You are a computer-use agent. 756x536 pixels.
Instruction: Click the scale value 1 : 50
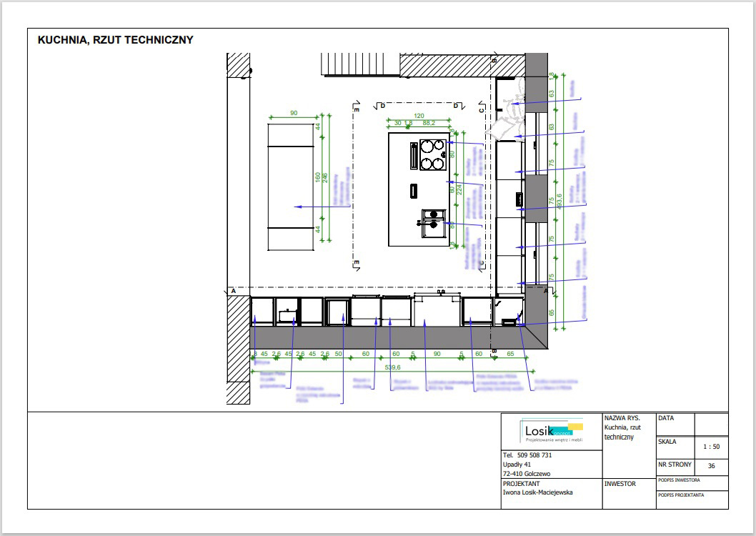(711, 447)
